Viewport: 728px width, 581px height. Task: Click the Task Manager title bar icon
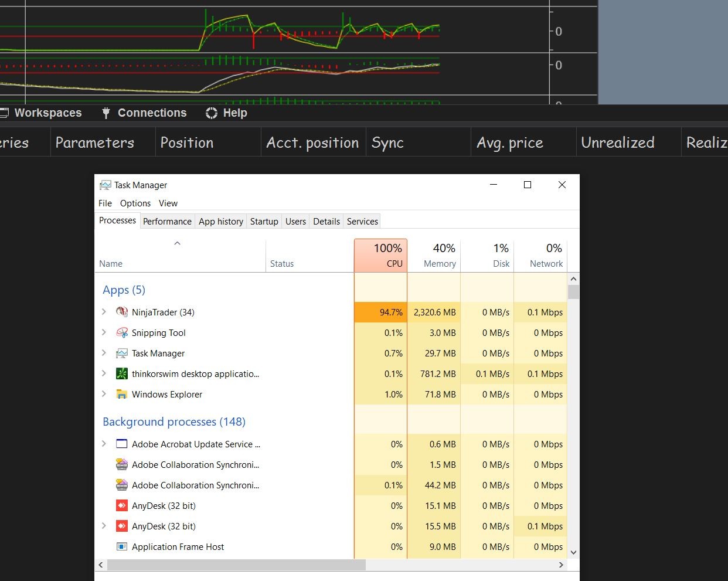click(105, 185)
